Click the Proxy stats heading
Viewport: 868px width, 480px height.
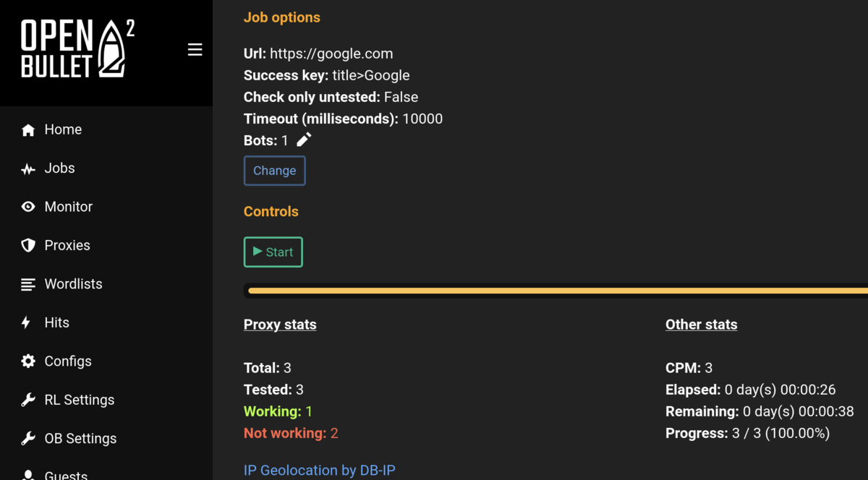pyautogui.click(x=280, y=325)
